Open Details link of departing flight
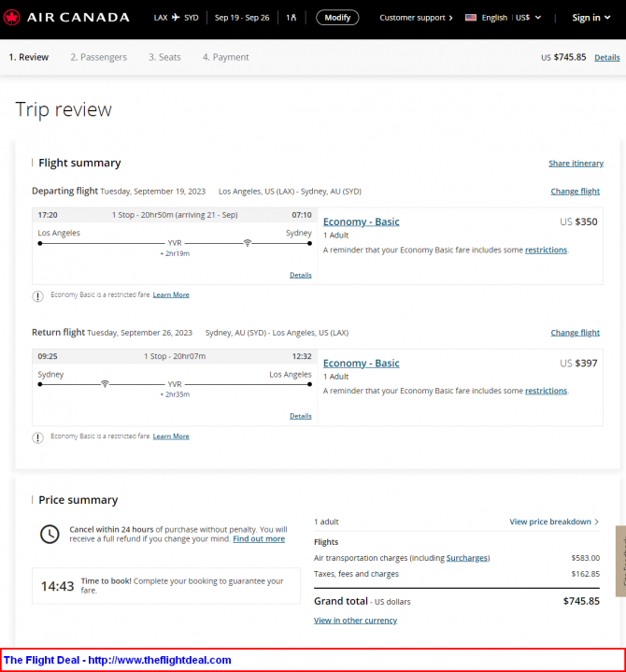 [300, 275]
